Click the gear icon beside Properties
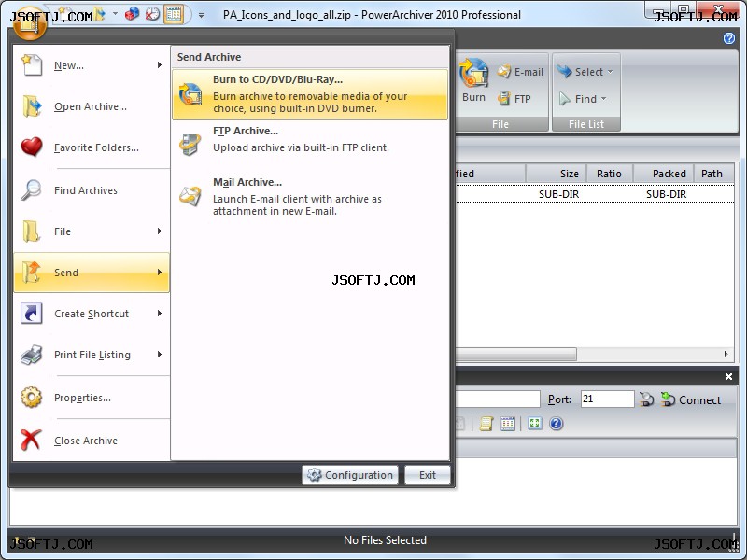 click(32, 398)
